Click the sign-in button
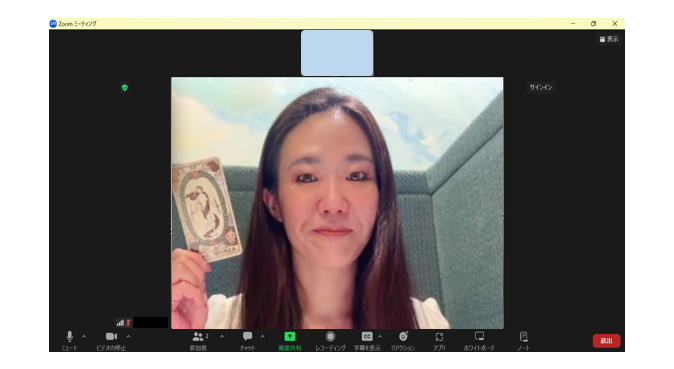The width and height of the screenshot is (674, 369). click(541, 87)
